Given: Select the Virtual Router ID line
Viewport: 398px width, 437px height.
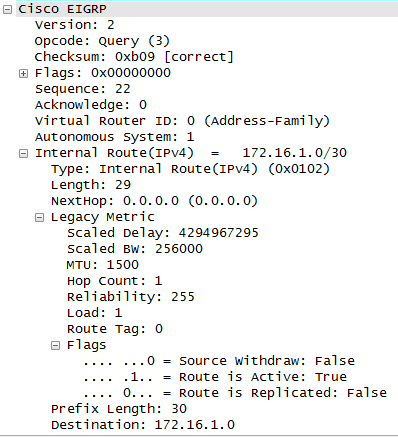Looking at the screenshot, I should (182, 121).
